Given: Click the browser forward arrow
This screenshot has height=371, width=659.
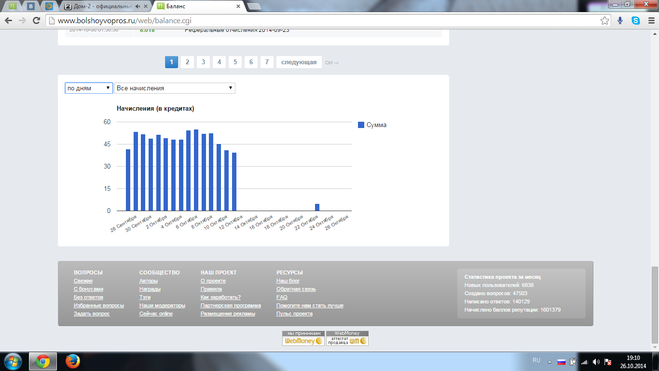Looking at the screenshot, I should tap(22, 21).
